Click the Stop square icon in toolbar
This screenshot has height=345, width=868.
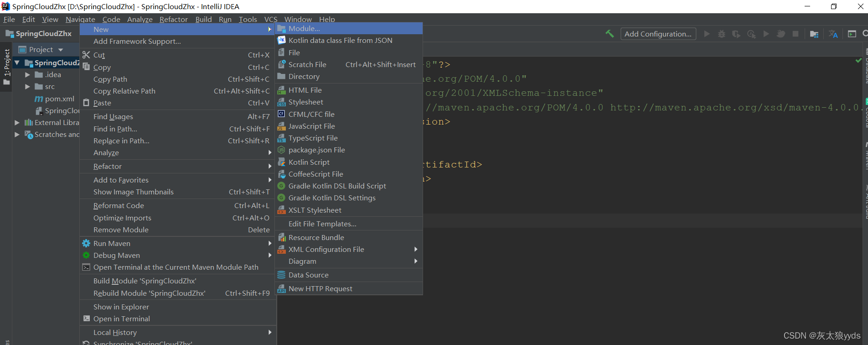(796, 34)
